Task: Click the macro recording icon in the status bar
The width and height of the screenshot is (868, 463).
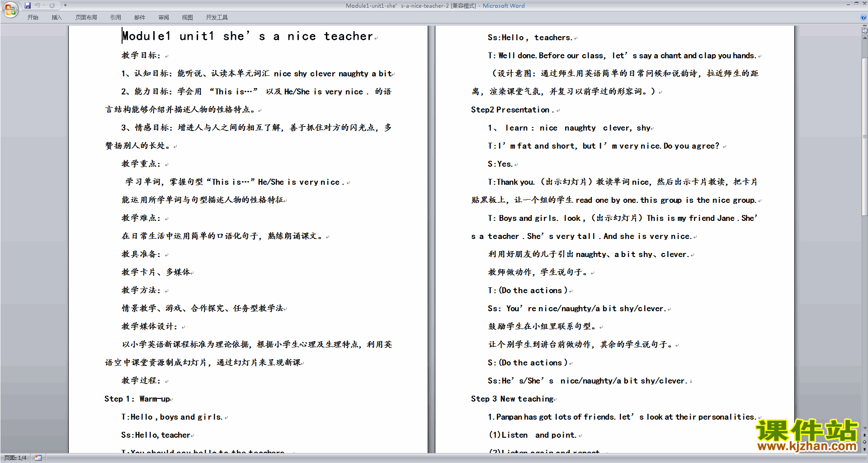Action: click(x=38, y=458)
